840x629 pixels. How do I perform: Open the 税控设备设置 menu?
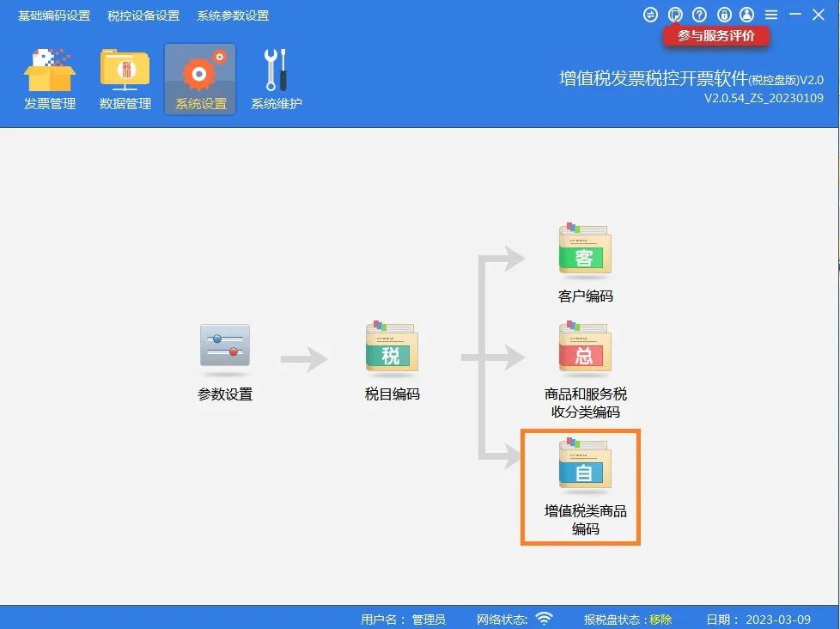coord(143,15)
